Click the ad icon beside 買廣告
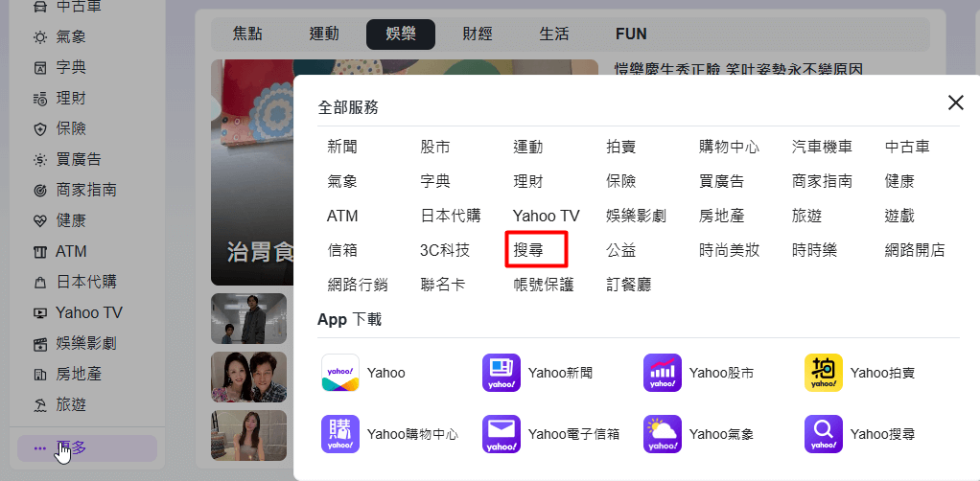This screenshot has height=481, width=980. pyautogui.click(x=40, y=160)
